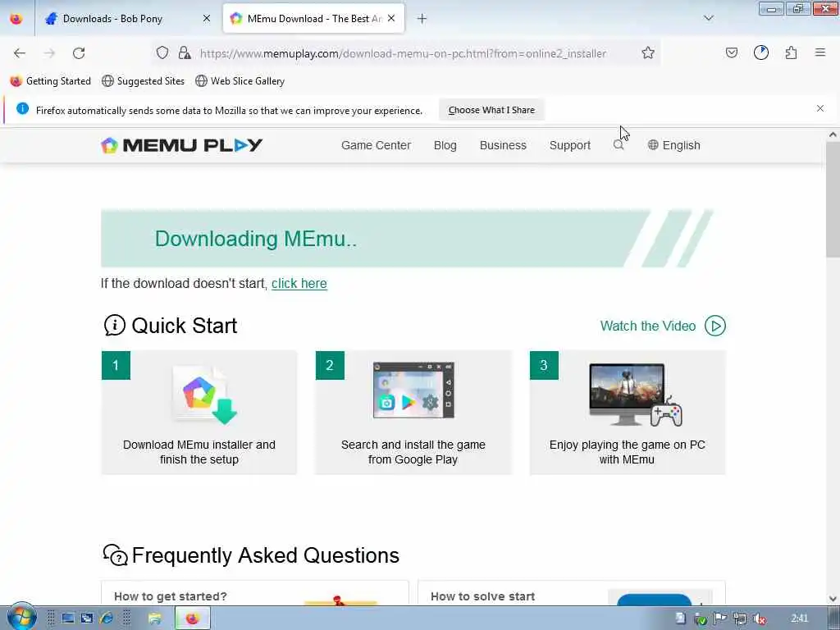Viewport: 840px width, 630px height.
Task: Close the MEmu Download tab
Action: (x=391, y=18)
